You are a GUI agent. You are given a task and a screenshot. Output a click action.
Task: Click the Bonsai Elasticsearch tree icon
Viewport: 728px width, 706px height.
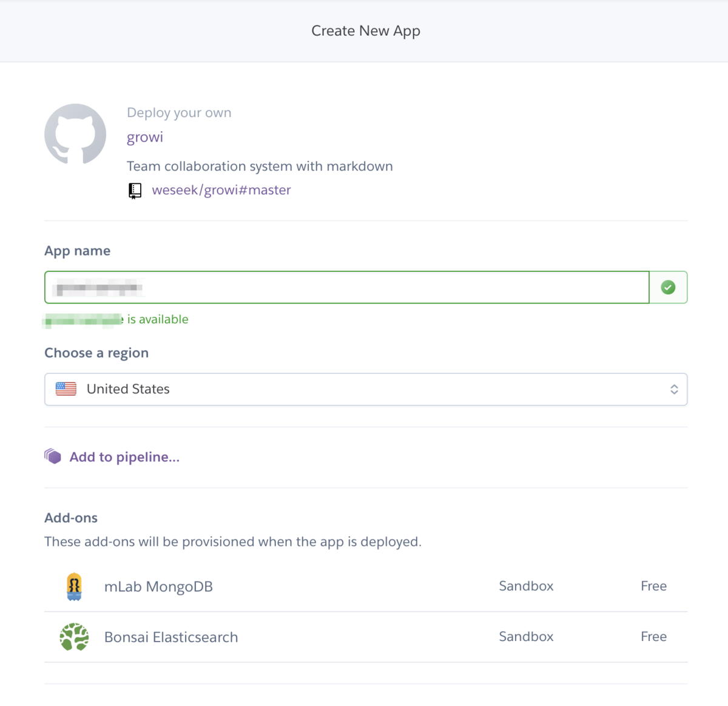point(74,637)
